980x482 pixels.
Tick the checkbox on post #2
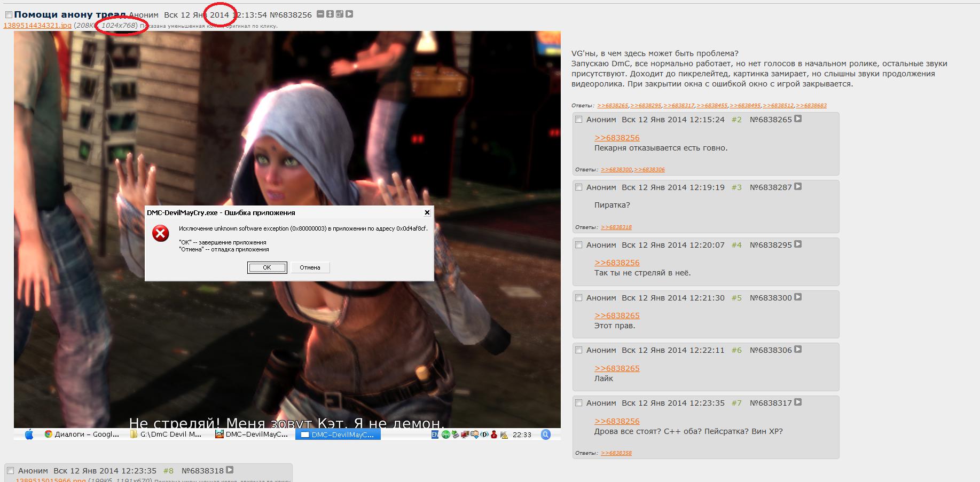pyautogui.click(x=578, y=120)
